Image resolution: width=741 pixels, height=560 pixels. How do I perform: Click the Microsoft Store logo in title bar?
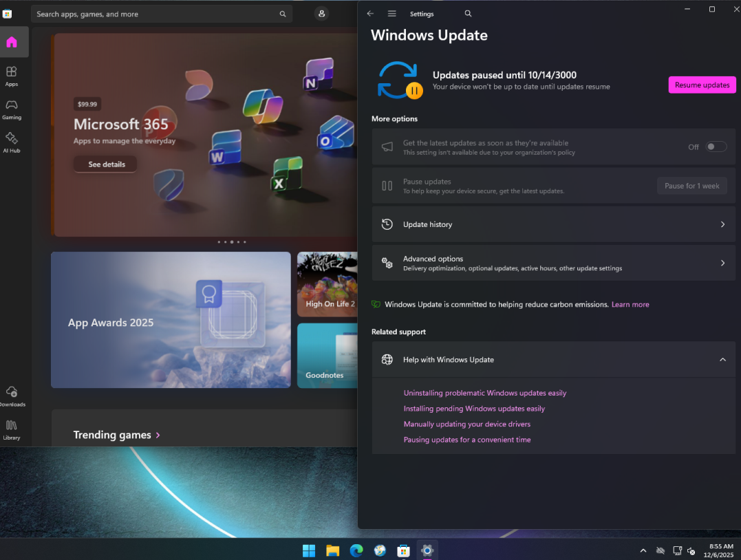point(7,14)
